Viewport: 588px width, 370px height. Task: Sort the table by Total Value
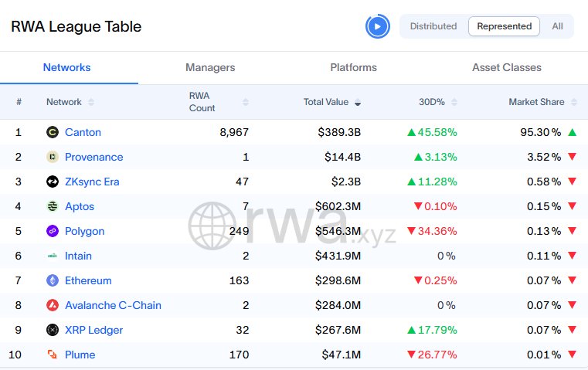coord(332,102)
